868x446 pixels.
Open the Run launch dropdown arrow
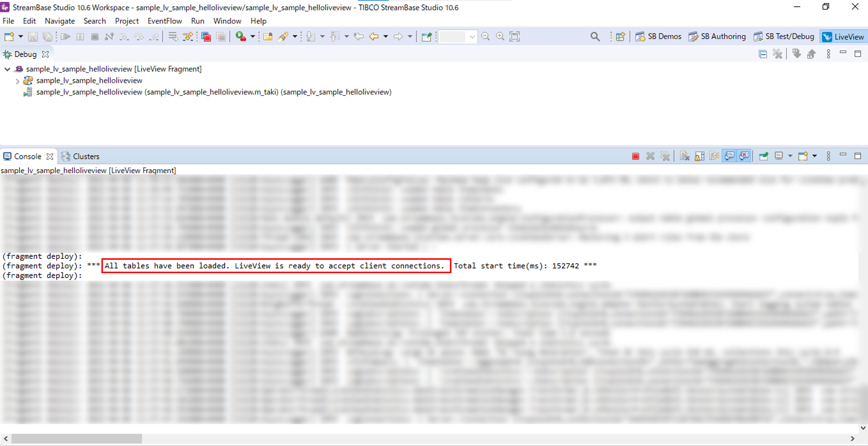[253, 37]
